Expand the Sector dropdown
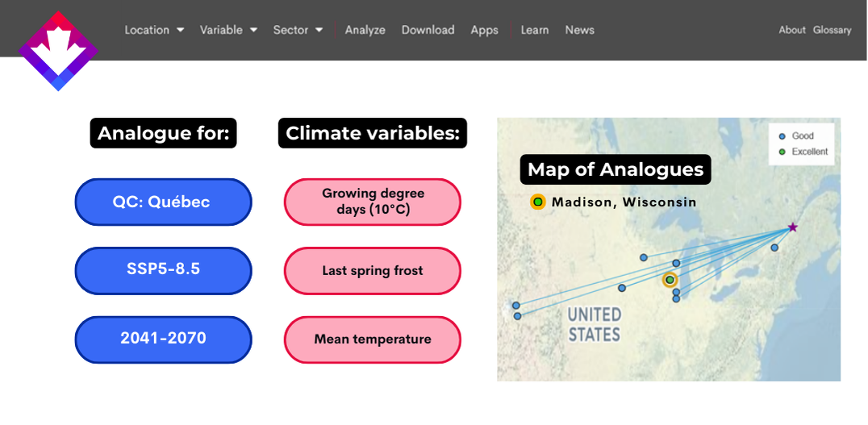The image size is (868, 425). click(x=298, y=30)
